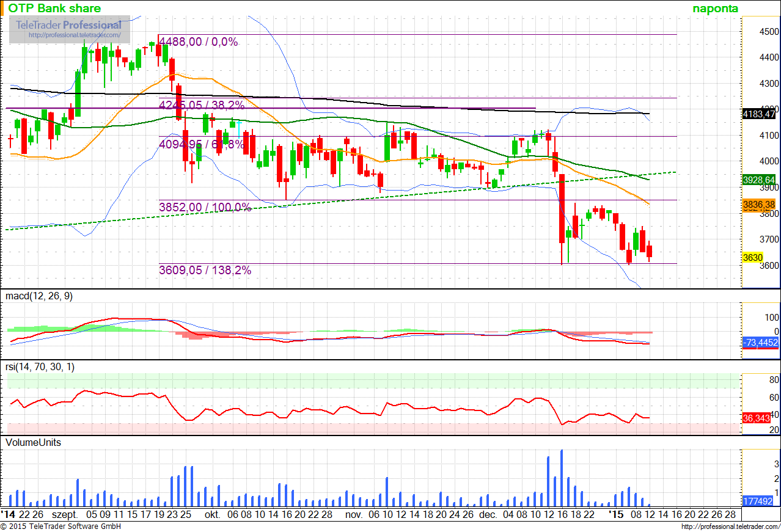The image size is (781, 532).
Task: Select the 3609,05 / 138,2% Fibonacci label
Action: pyautogui.click(x=205, y=270)
